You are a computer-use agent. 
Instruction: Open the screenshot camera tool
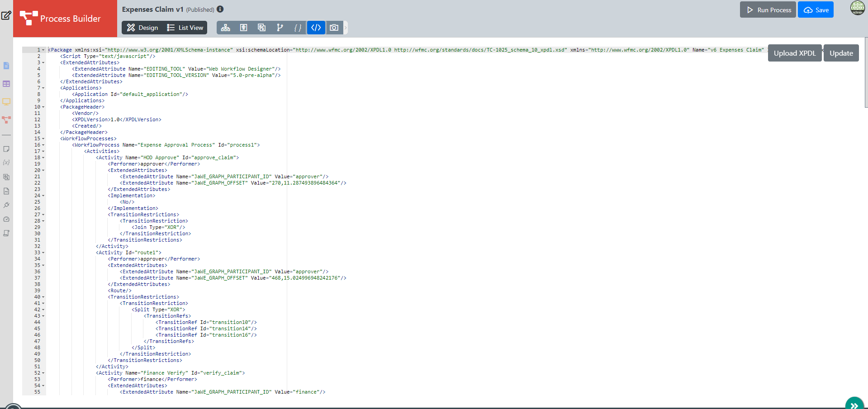334,28
